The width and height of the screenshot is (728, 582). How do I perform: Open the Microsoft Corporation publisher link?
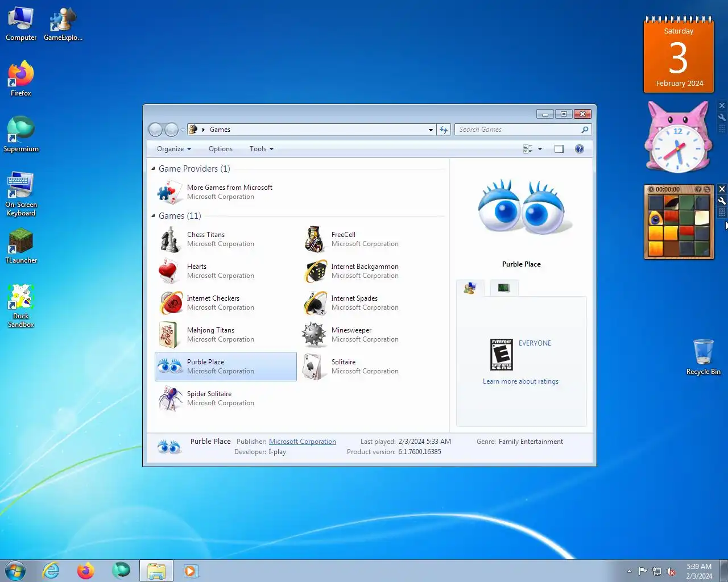coord(303,442)
